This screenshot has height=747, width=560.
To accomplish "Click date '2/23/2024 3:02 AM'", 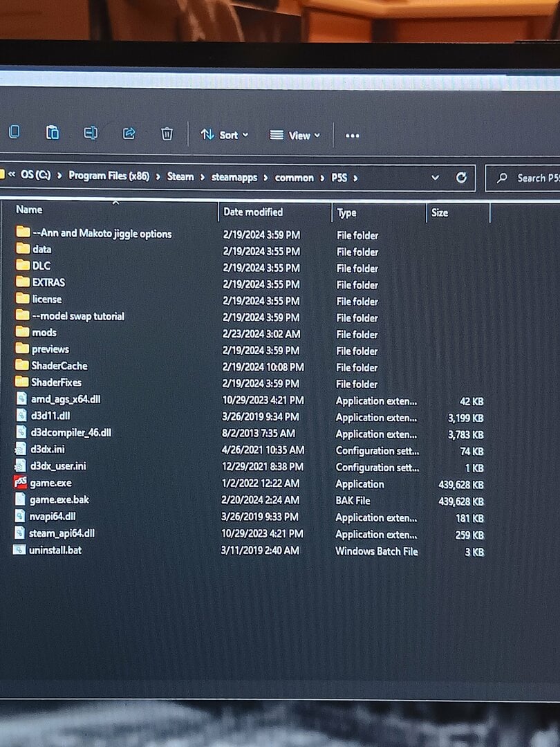I will pos(261,334).
